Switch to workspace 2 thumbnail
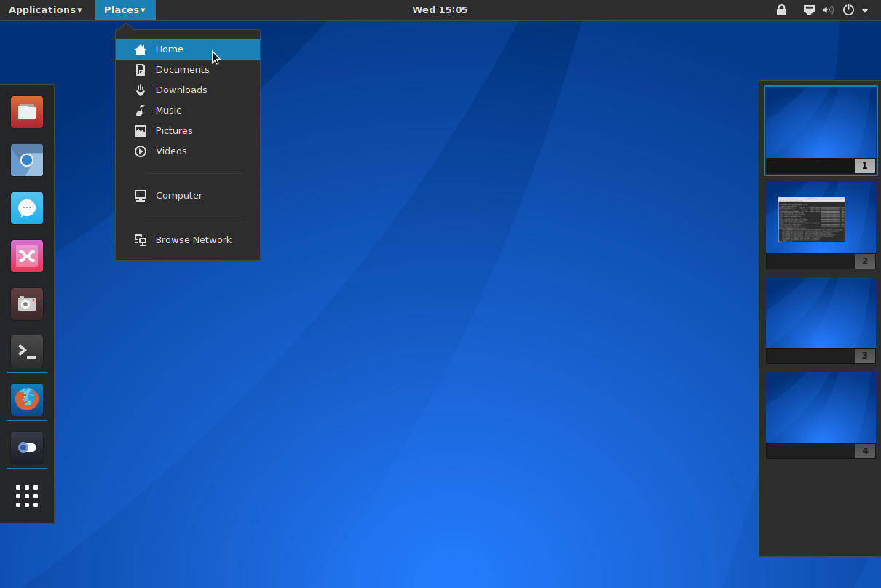881x588 pixels. (x=820, y=218)
